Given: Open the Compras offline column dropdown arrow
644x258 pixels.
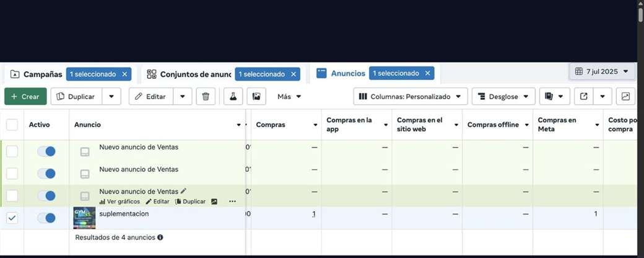Looking at the screenshot, I should click(x=526, y=125).
